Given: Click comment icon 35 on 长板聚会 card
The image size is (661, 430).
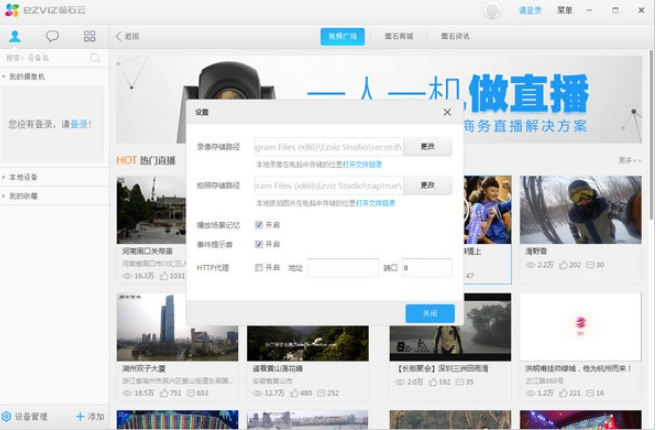Looking at the screenshot, I should tap(459, 382).
